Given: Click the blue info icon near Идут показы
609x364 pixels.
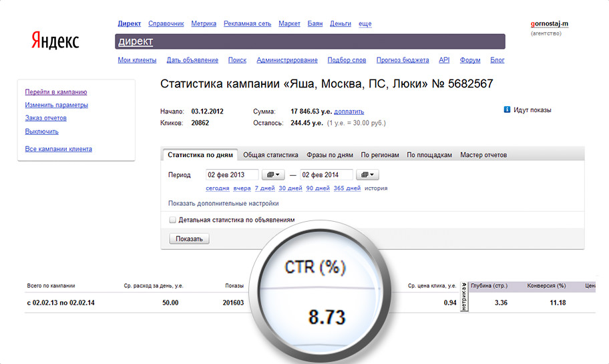Looking at the screenshot, I should pos(507,110).
